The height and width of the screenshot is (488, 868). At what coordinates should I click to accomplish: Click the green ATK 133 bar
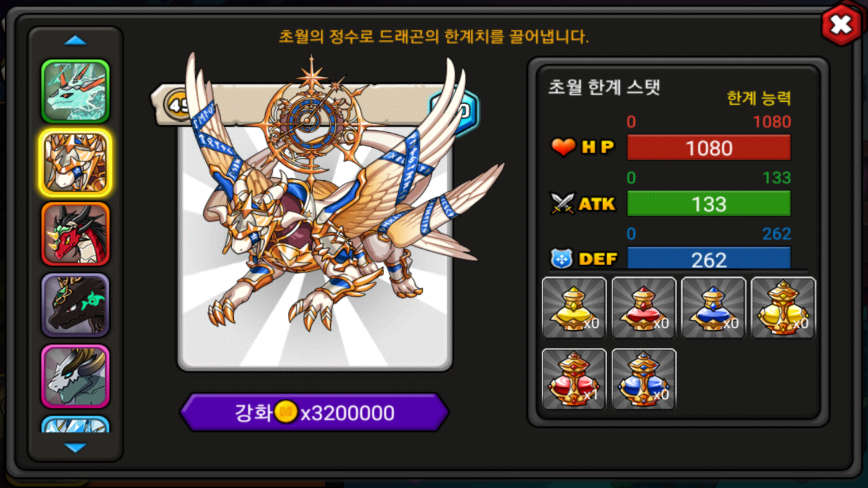(709, 204)
